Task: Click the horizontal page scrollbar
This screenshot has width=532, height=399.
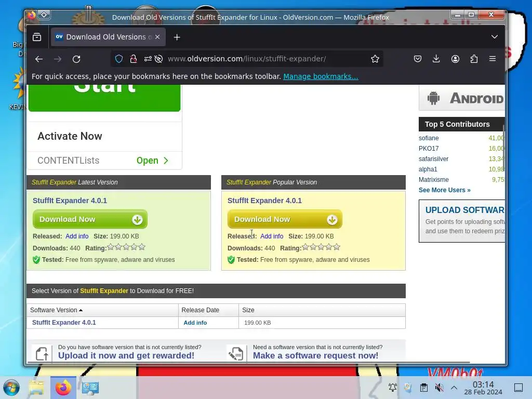Action: click(248, 362)
